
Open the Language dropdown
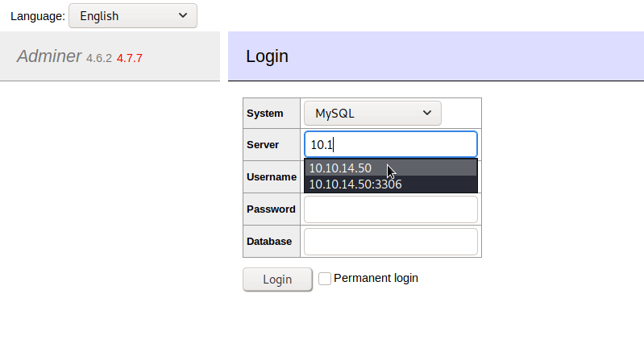click(x=133, y=16)
